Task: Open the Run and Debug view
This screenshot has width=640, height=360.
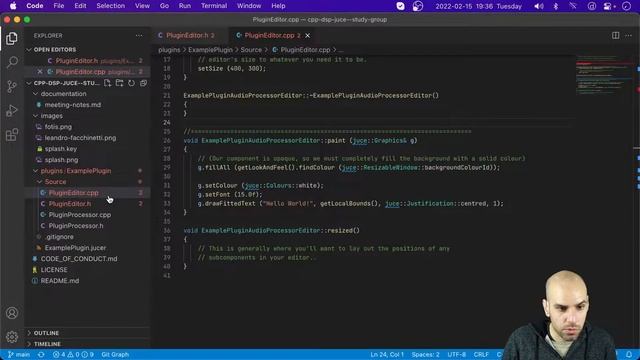Action: [11, 110]
